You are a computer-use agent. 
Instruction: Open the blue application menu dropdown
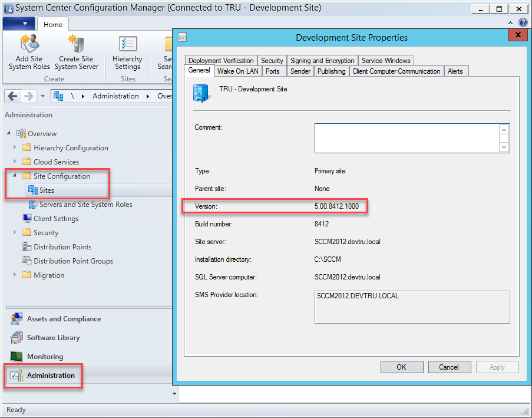pos(19,24)
